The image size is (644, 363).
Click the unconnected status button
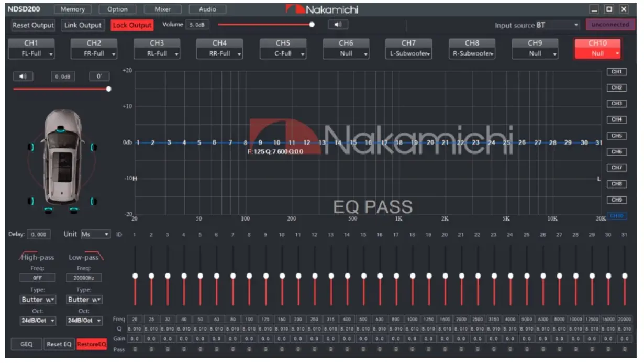coord(610,25)
